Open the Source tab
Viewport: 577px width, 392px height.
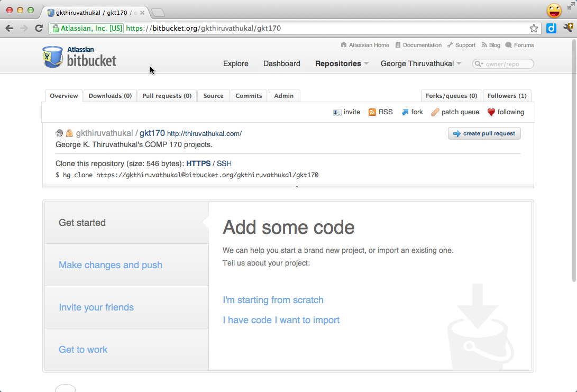(213, 96)
